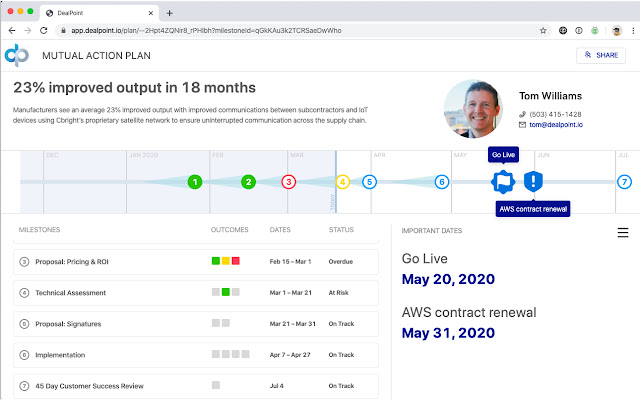This screenshot has width=640, height=400.
Task: Select milestone 1 on the timeline
Action: pos(195,182)
